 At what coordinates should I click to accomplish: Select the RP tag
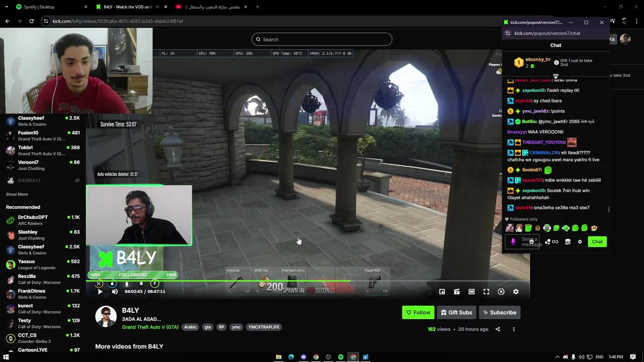221,327
